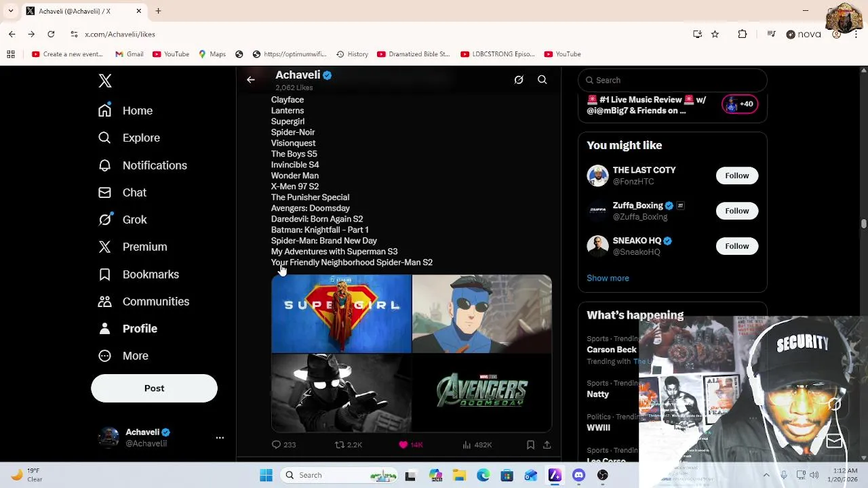Open SNEAKO HQ profile
868x488 pixels.
(x=637, y=241)
